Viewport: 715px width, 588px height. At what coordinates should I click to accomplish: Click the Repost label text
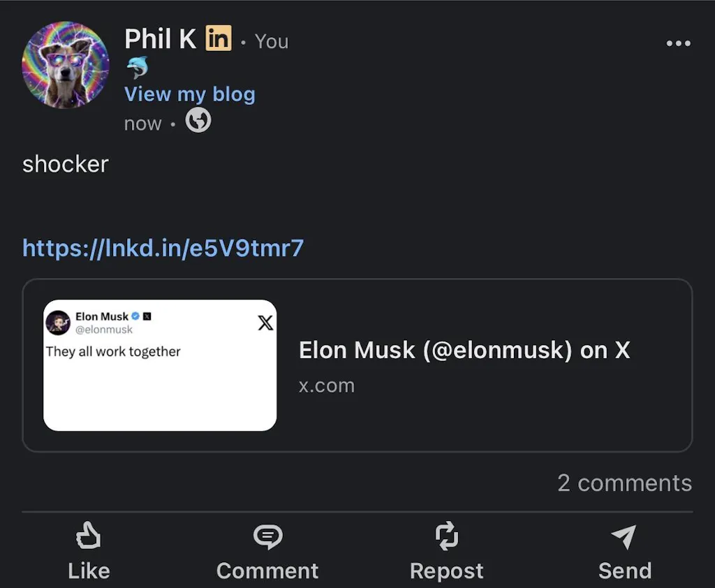446,571
